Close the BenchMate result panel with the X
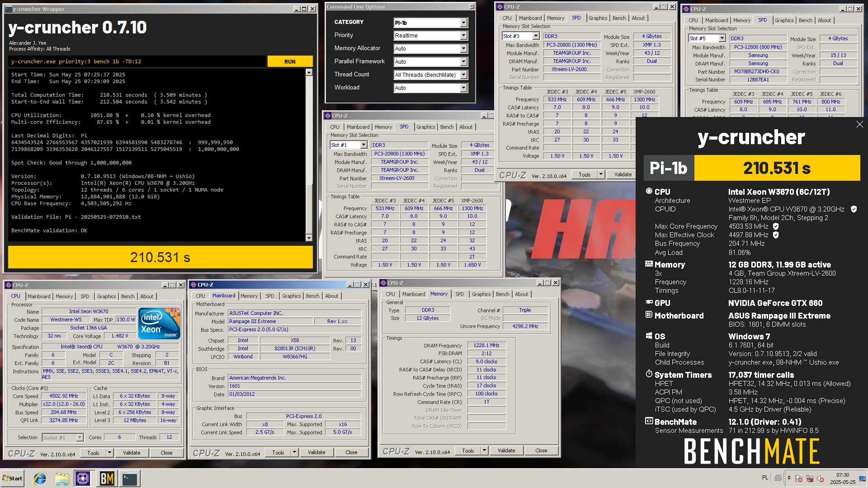868x488 pixels. [859, 124]
